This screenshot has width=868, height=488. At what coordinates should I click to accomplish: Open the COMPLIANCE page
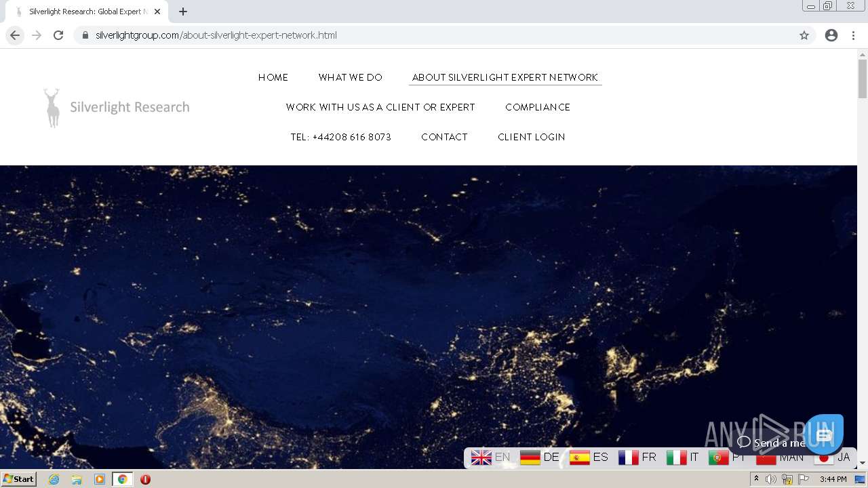point(538,107)
